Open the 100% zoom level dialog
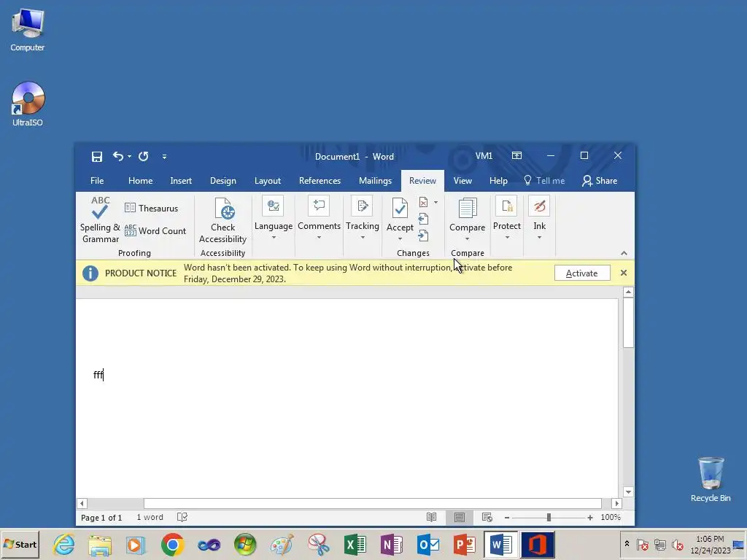 click(x=611, y=517)
